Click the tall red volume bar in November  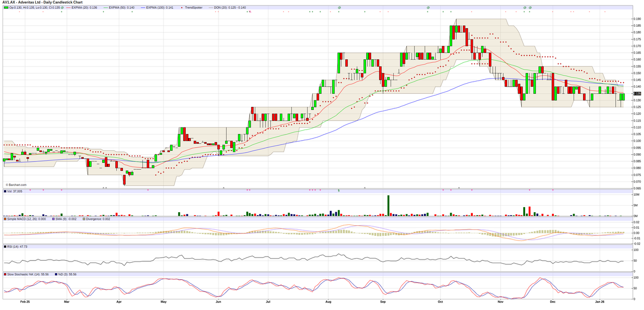(x=530, y=211)
